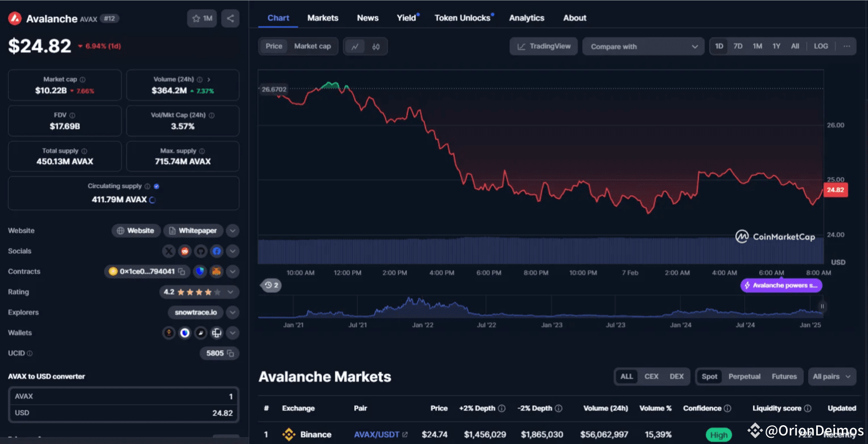This screenshot has height=444, width=868.
Task: Click the Binance exchange logo
Action: pyautogui.click(x=290, y=434)
